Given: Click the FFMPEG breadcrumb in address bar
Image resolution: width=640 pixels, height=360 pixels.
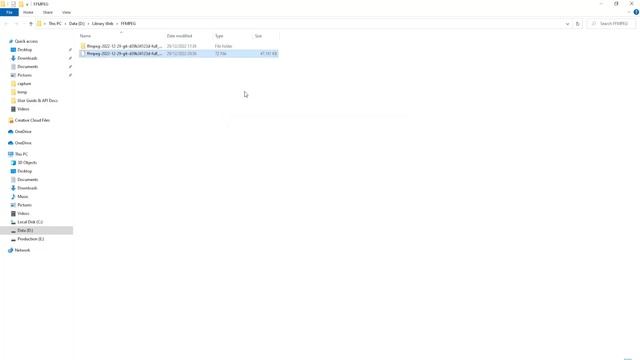Looking at the screenshot, I should [x=128, y=24].
